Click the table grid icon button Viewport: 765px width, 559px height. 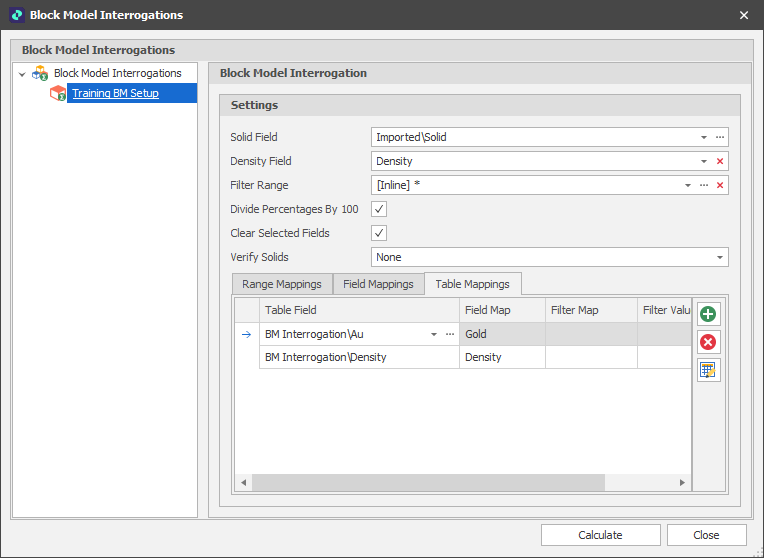tap(708, 370)
